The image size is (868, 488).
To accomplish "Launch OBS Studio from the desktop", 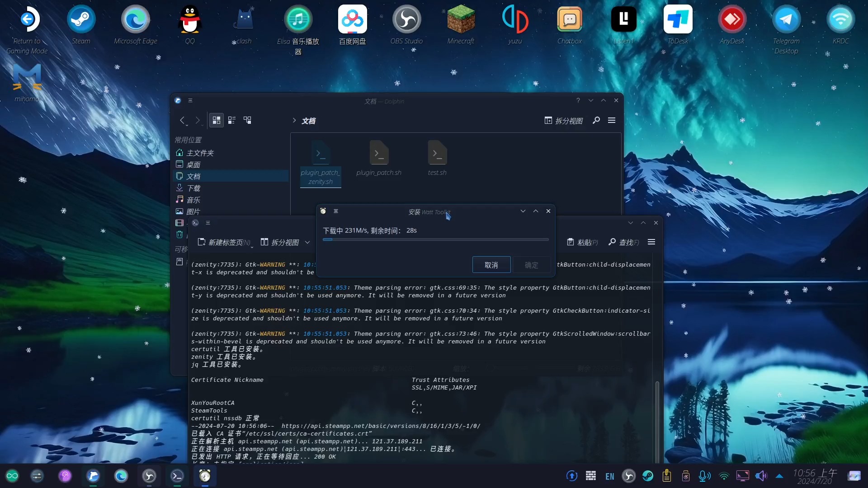I will [x=406, y=19].
